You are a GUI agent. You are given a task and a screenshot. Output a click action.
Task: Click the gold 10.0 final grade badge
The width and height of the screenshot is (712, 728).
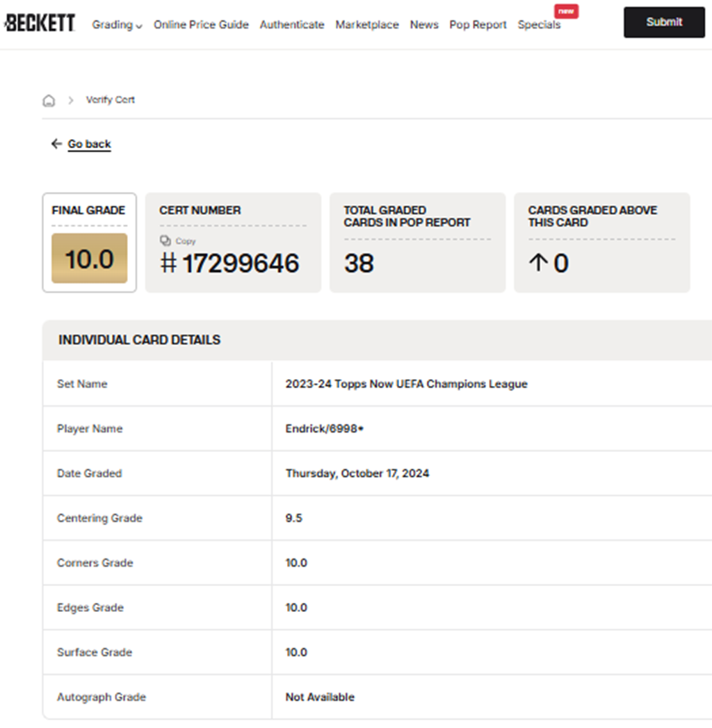(89, 259)
